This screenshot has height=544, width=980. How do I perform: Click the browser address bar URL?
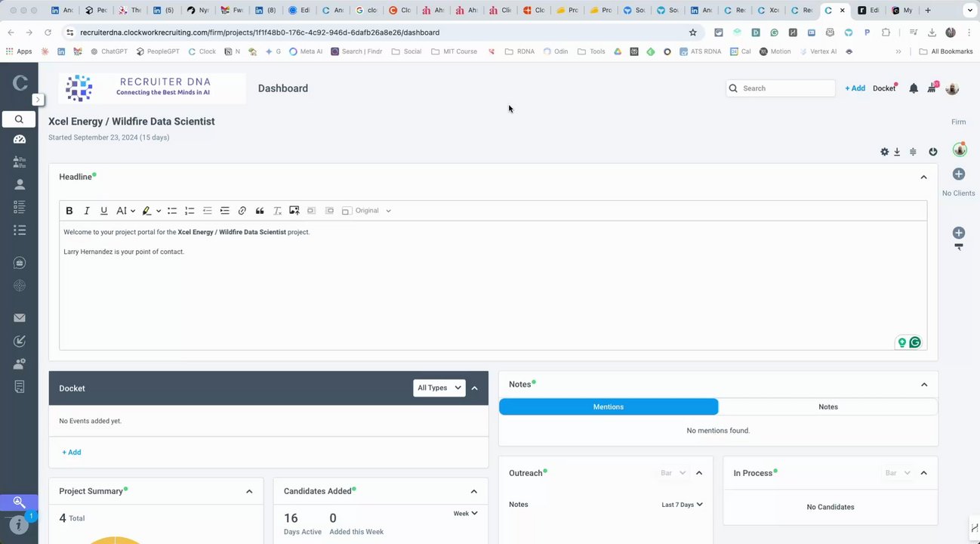tap(260, 32)
